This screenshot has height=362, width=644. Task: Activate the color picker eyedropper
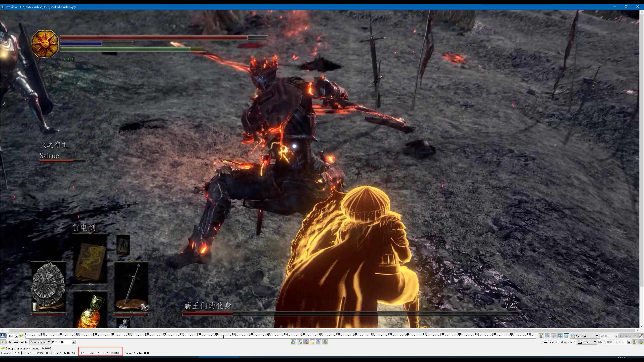click(641, 336)
